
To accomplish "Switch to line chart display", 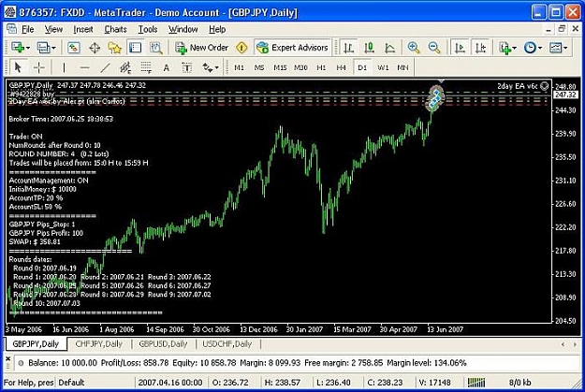I will click(389, 48).
